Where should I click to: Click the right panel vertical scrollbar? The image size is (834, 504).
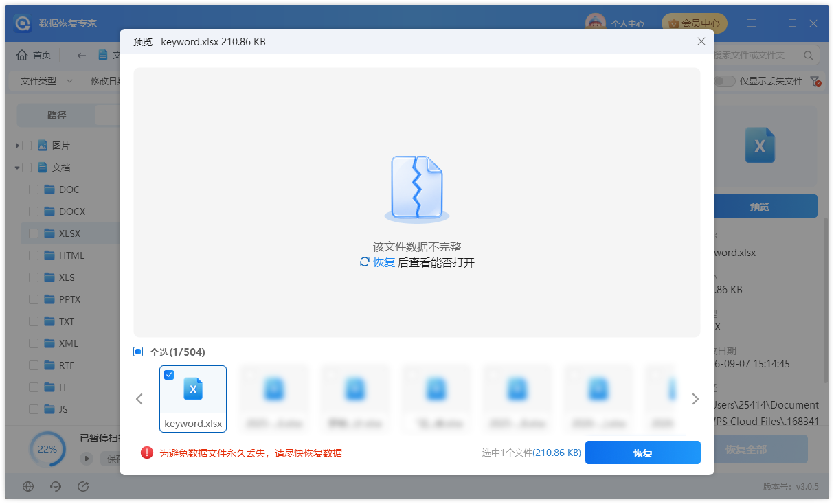coord(826,299)
